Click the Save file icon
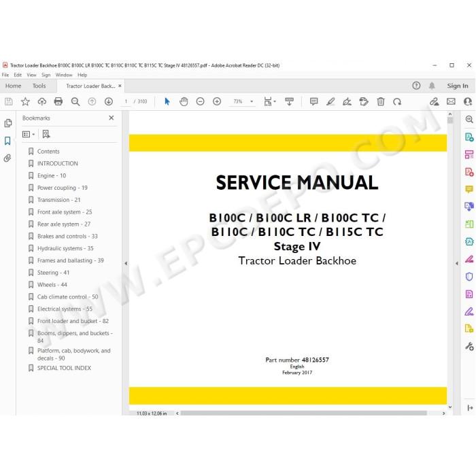Image resolution: width=476 pixels, height=476 pixels. point(8,101)
